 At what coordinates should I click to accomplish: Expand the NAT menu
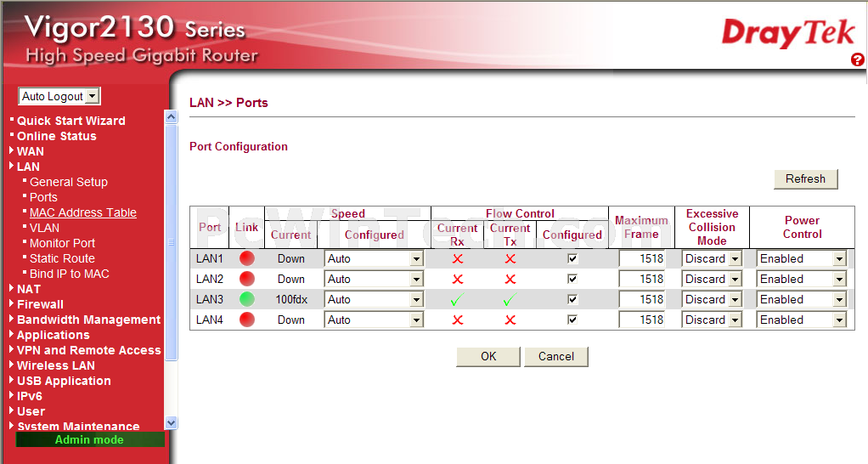point(28,289)
